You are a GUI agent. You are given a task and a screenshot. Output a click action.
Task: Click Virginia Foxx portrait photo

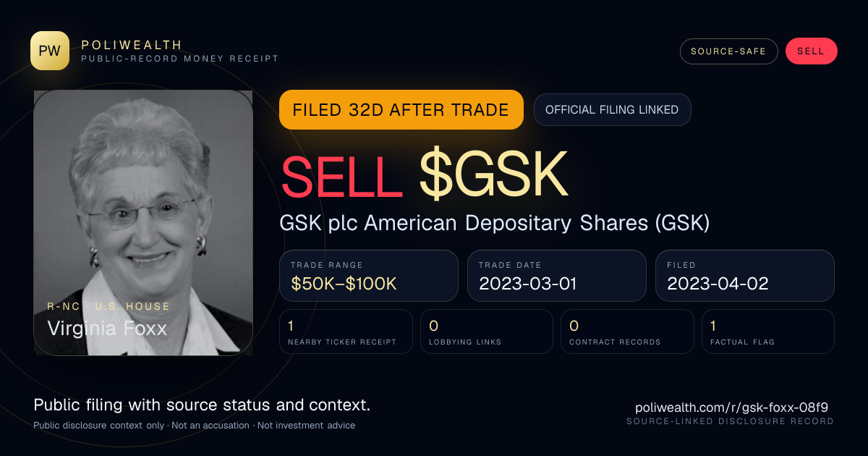point(143,223)
